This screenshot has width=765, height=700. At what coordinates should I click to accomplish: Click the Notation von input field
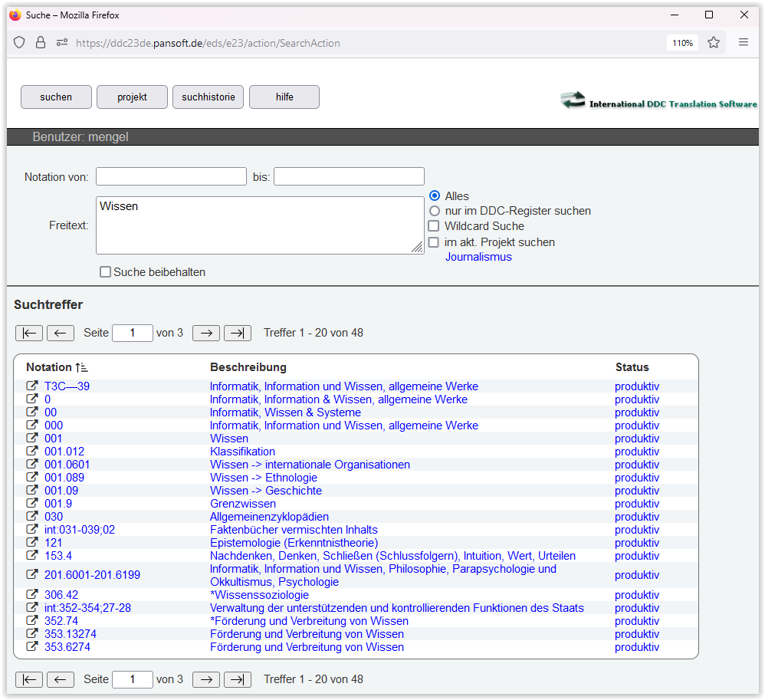tap(171, 176)
